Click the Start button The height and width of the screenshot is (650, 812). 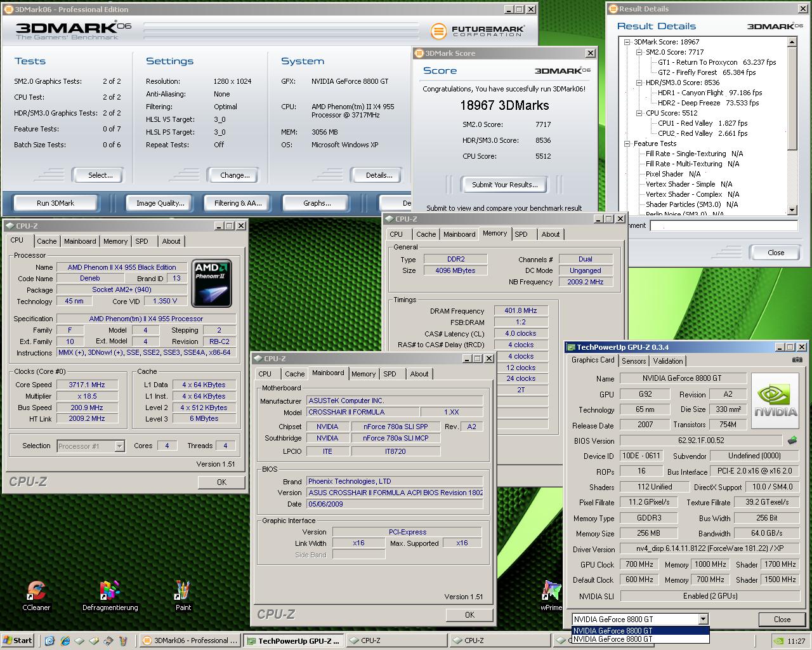(18, 640)
